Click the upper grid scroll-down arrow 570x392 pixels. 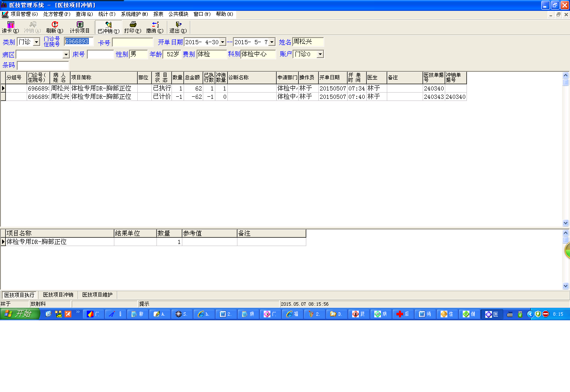(566, 223)
